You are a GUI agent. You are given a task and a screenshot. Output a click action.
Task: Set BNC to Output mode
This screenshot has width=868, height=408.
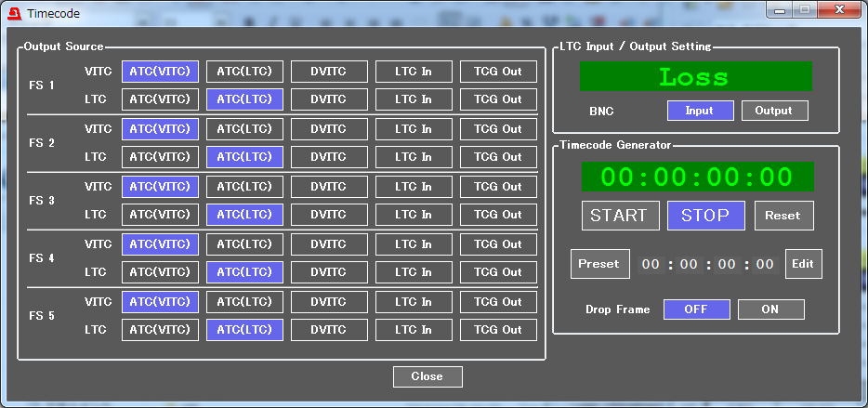click(x=774, y=111)
